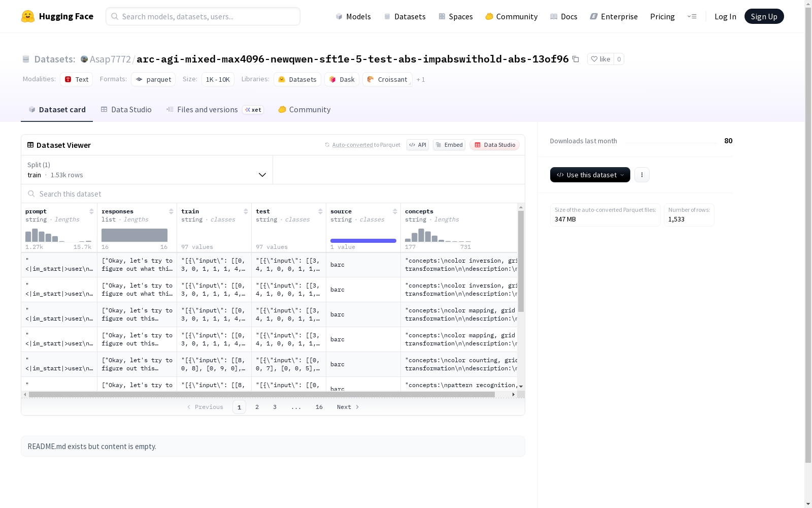
Task: Open Docs in top navigation
Action: [564, 16]
